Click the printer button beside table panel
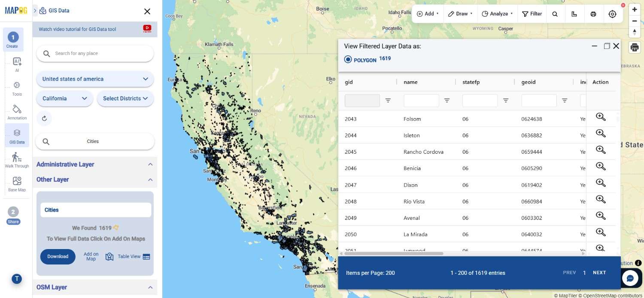This screenshot has height=298, width=644. point(635,48)
